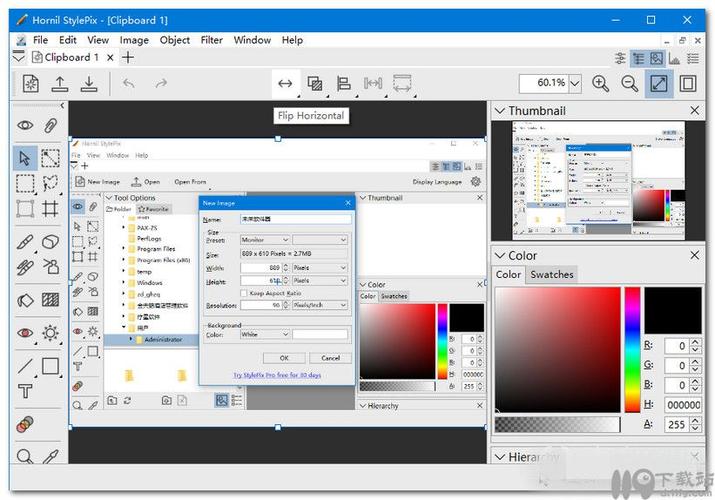This screenshot has width=715, height=500.
Task: Close the Color panel
Action: (x=694, y=255)
